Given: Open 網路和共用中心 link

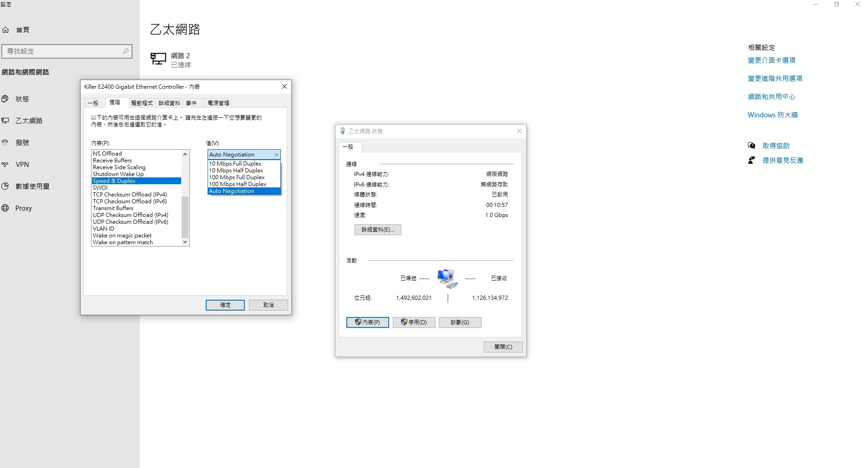Looking at the screenshot, I should pos(772,97).
